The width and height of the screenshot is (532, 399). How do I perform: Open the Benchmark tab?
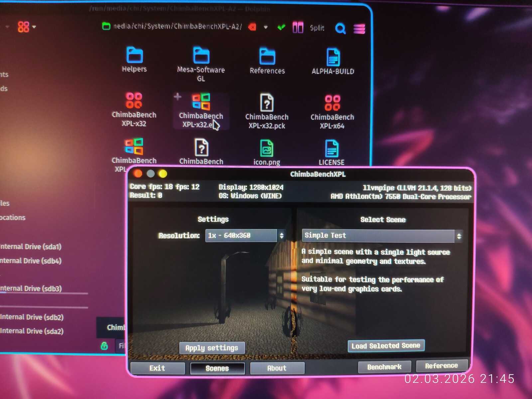pyautogui.click(x=384, y=367)
